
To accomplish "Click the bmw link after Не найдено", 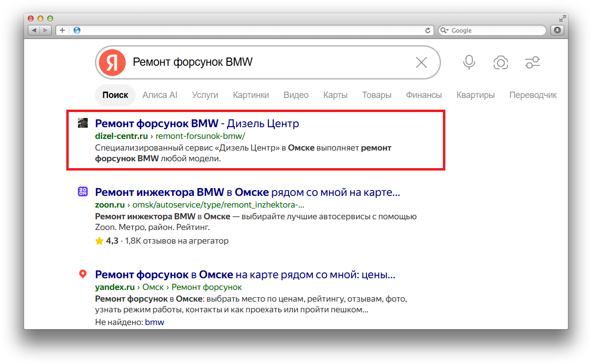I will tap(154, 322).
